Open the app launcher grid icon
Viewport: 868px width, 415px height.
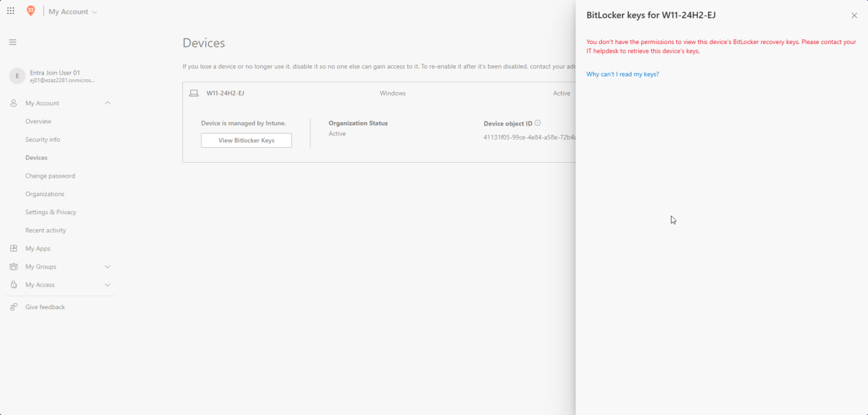click(11, 11)
